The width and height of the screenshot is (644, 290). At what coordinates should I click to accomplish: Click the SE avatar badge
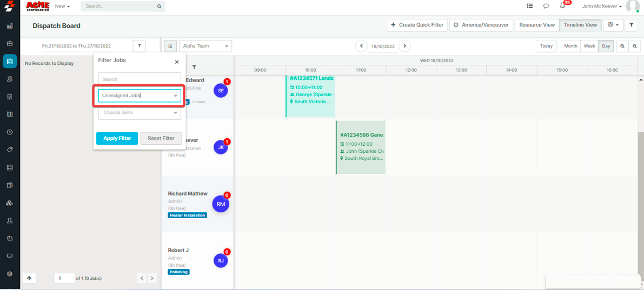coord(221,90)
